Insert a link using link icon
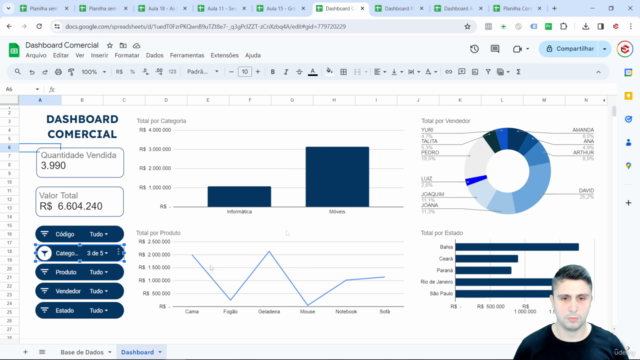The image size is (640, 360). [x=449, y=72]
